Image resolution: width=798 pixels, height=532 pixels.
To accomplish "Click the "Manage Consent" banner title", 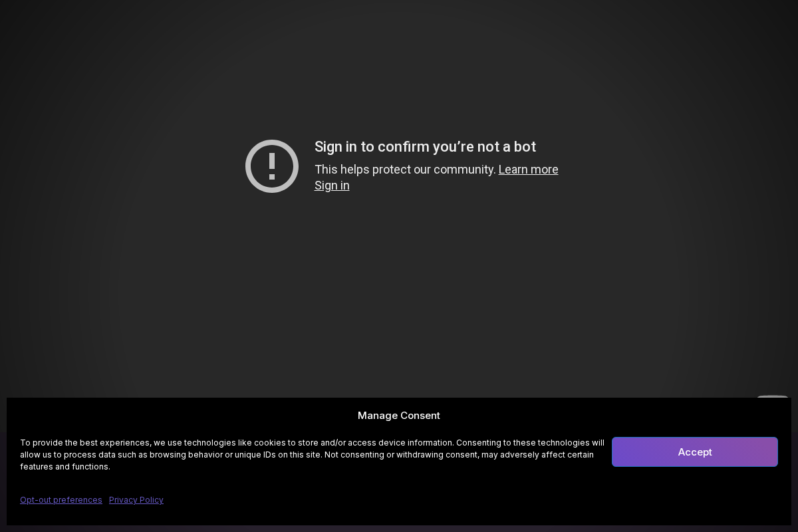I will tap(398, 416).
